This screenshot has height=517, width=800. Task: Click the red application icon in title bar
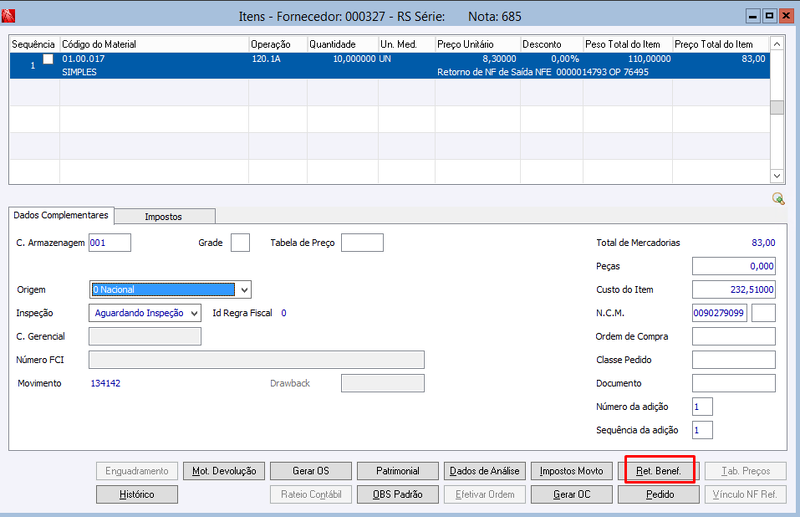click(x=8, y=16)
